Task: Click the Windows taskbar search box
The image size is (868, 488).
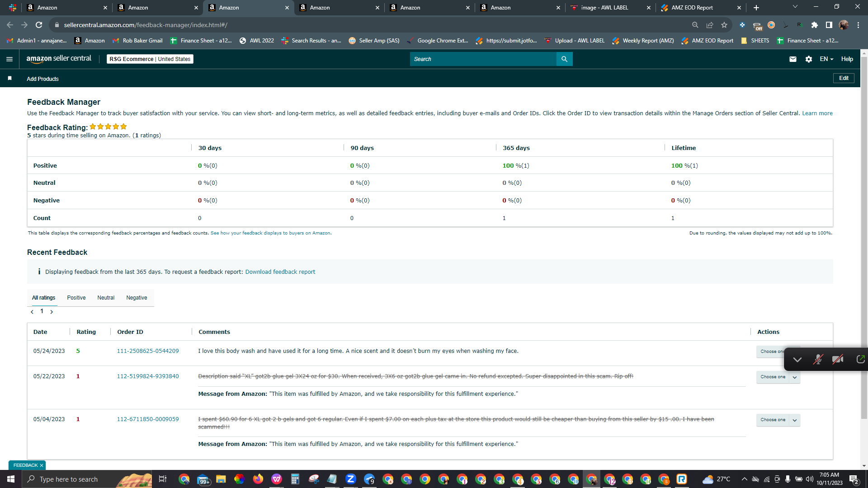Action: coord(87,479)
